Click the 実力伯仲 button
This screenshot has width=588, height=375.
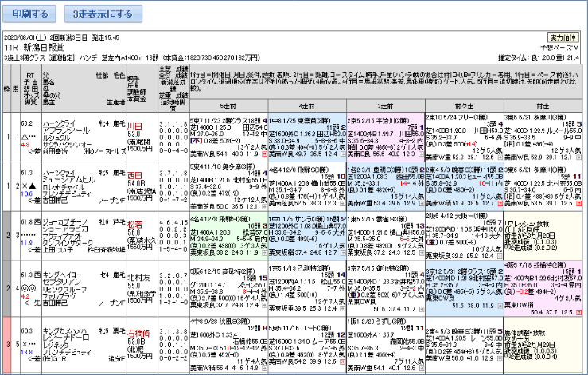[x=563, y=37]
